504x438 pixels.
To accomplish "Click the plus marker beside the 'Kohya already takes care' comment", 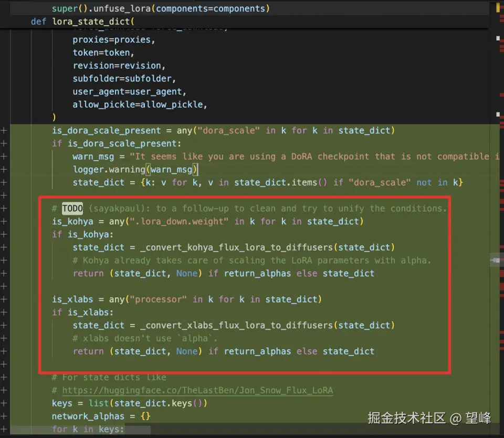I will pyautogui.click(x=4, y=260).
